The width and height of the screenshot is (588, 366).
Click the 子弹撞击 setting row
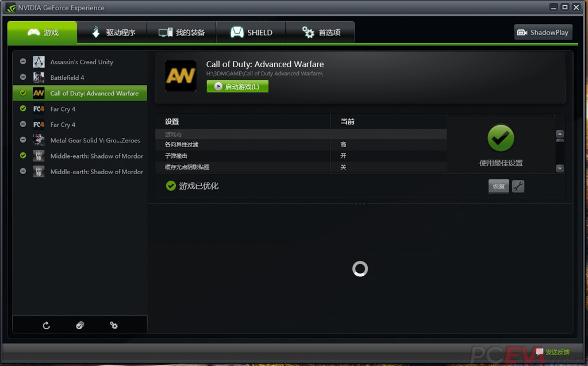301,156
